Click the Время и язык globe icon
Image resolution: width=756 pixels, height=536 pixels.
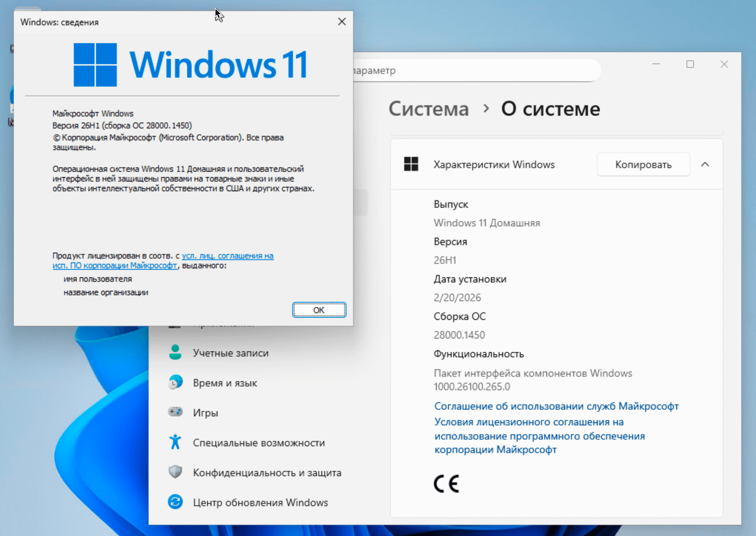click(x=175, y=382)
